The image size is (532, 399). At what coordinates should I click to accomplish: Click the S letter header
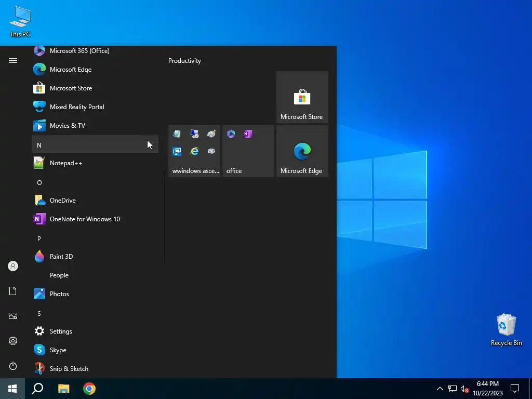(95, 312)
